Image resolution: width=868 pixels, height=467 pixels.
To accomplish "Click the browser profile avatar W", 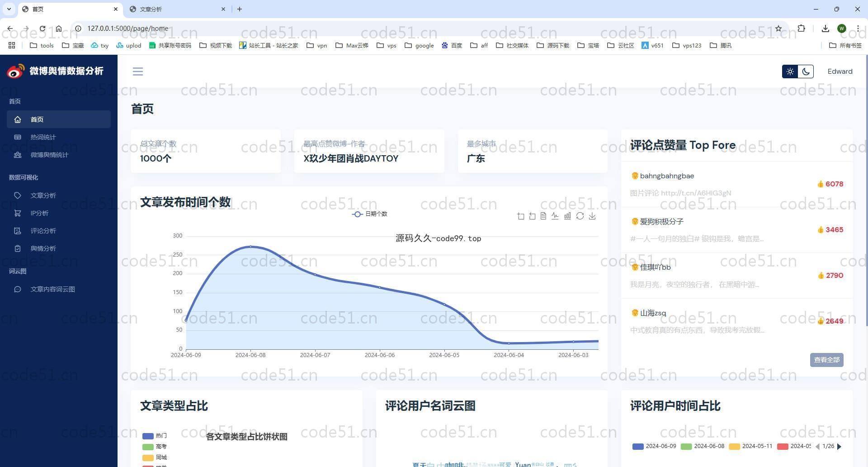I will (842, 29).
